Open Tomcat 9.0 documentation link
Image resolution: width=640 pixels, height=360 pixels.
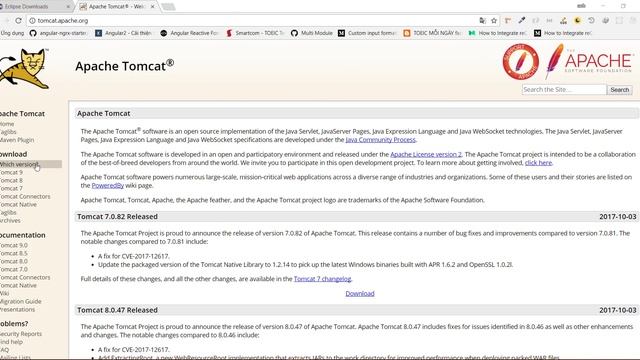click(14, 245)
